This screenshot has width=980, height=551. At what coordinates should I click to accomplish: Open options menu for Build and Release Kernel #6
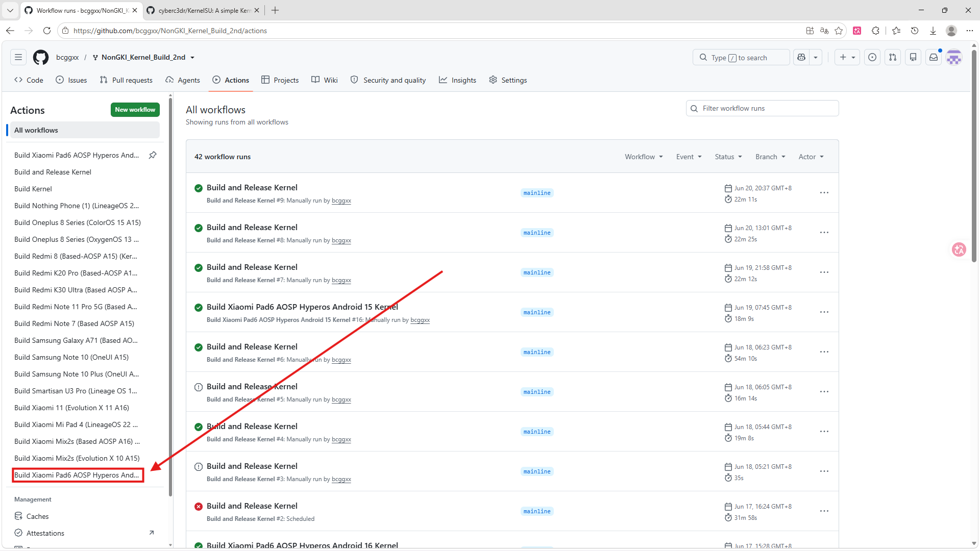(824, 352)
